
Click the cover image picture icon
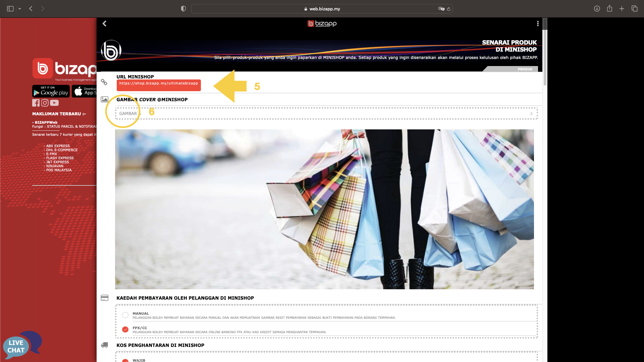pos(104,100)
